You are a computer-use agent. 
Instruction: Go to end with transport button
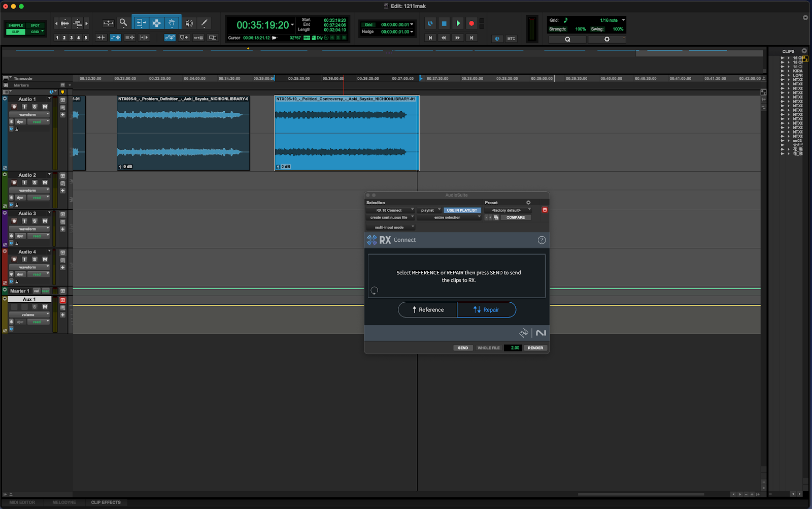pos(471,38)
